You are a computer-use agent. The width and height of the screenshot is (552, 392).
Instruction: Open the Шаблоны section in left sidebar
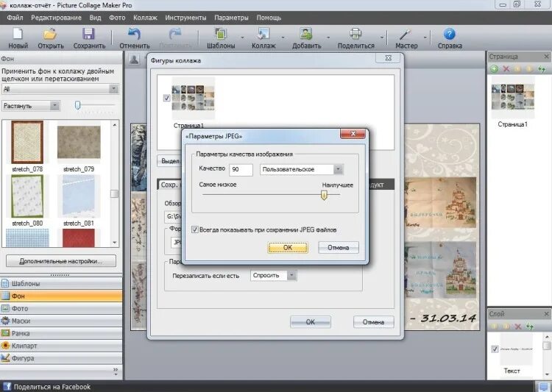point(61,283)
